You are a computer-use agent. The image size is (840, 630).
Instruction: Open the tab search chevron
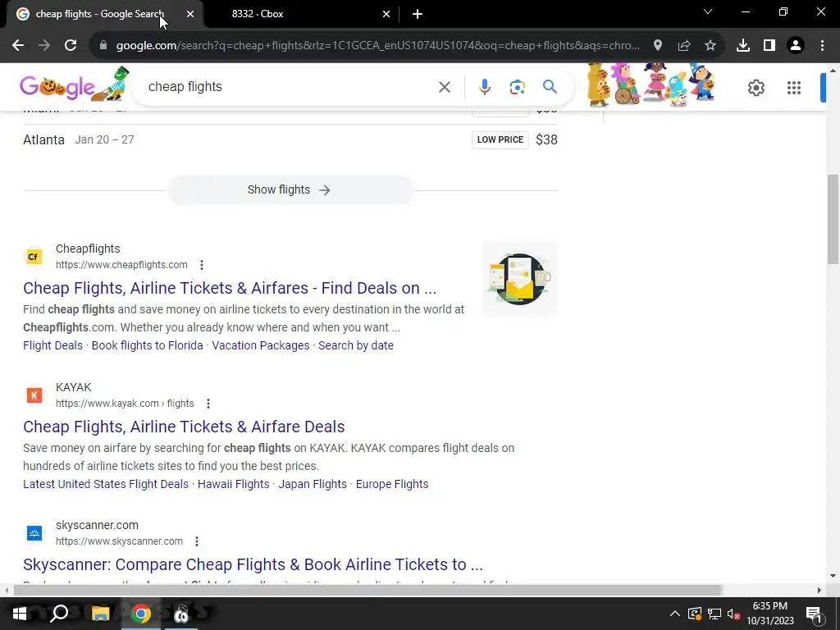coord(708,11)
